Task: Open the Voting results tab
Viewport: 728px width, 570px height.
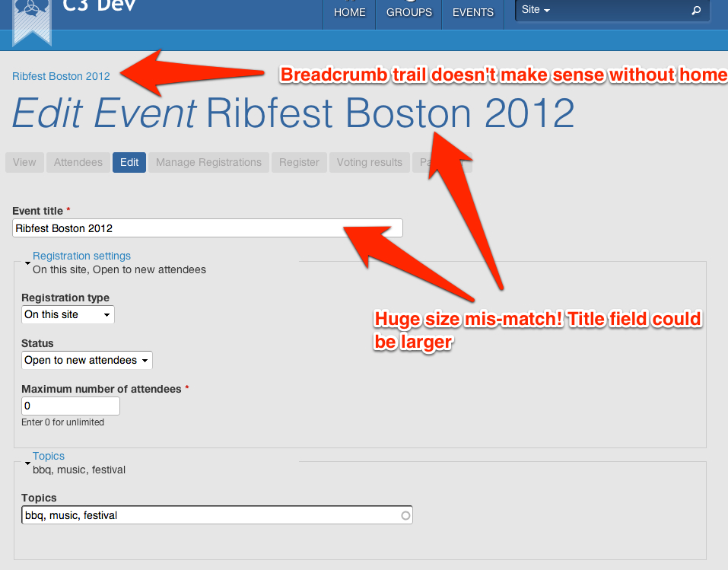Action: [x=370, y=163]
